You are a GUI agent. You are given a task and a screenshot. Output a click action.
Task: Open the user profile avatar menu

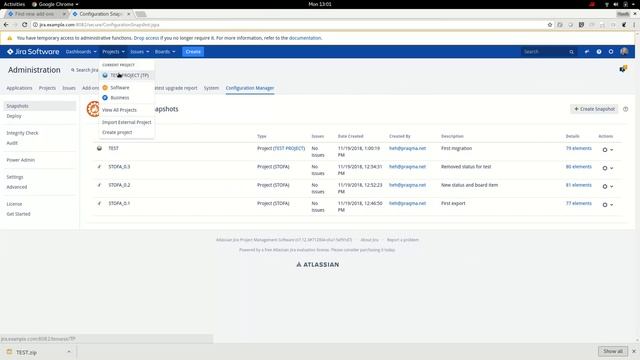click(624, 51)
